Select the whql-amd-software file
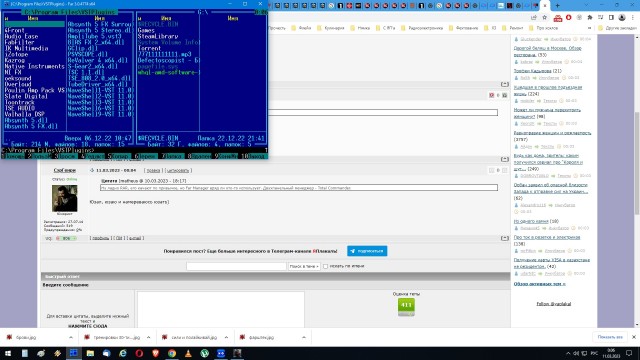 point(168,72)
